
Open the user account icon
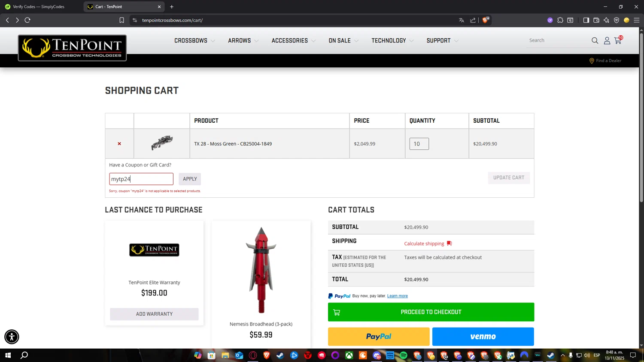click(607, 40)
